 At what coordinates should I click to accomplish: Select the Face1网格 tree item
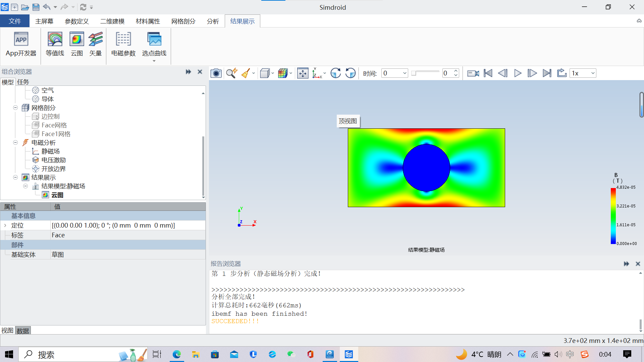(56, 134)
